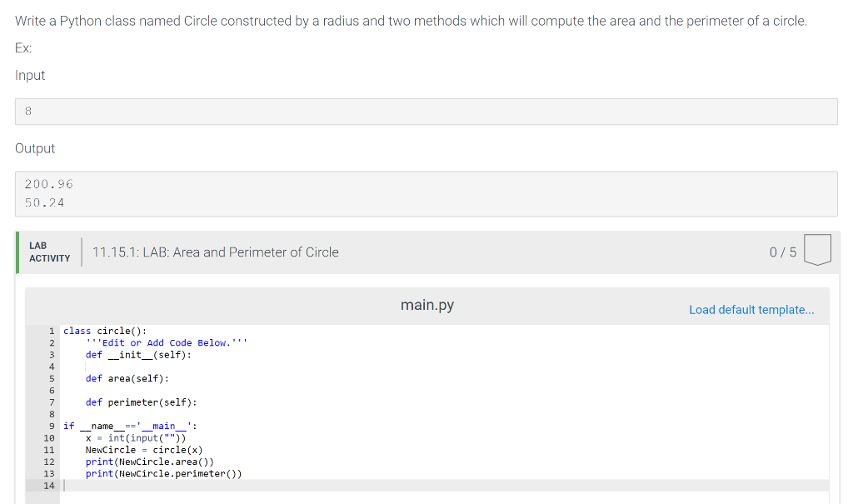Select the 8 inside the Input example box
Viewport: 853px width, 504px height.
[28, 111]
